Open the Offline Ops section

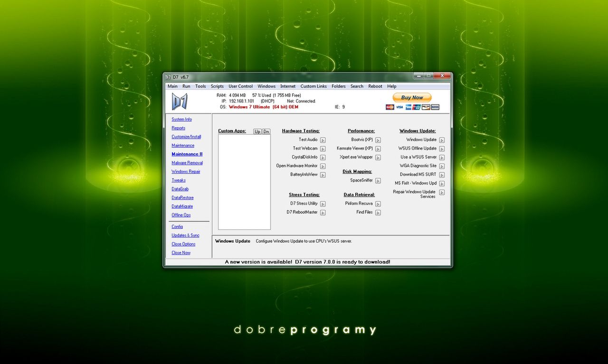(181, 215)
